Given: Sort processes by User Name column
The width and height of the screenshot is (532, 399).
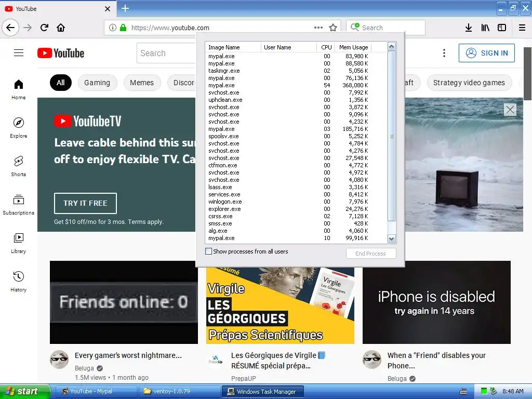Looking at the screenshot, I should 289,47.
